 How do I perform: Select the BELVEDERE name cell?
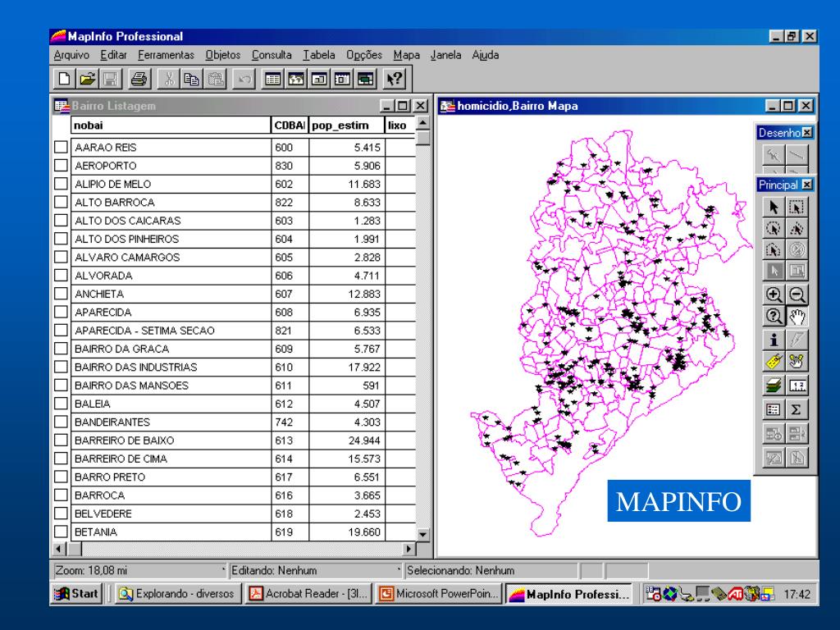pos(171,514)
